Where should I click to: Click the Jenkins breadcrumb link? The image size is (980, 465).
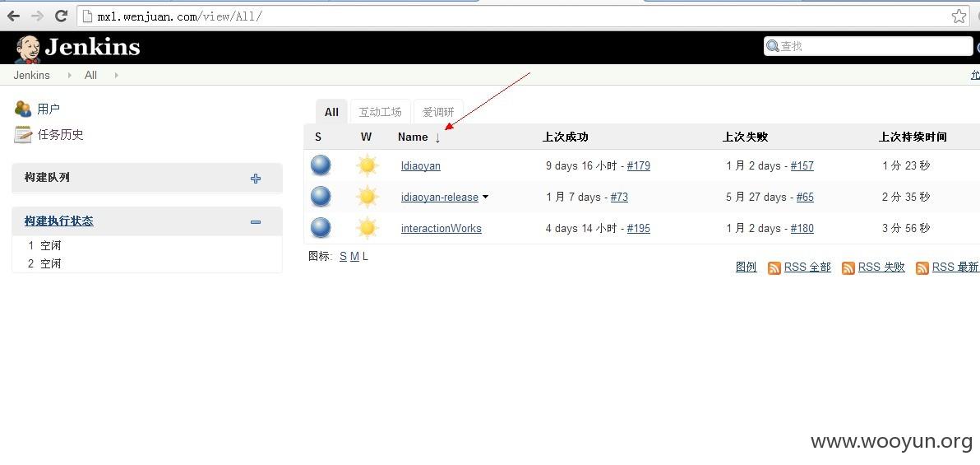[32, 75]
